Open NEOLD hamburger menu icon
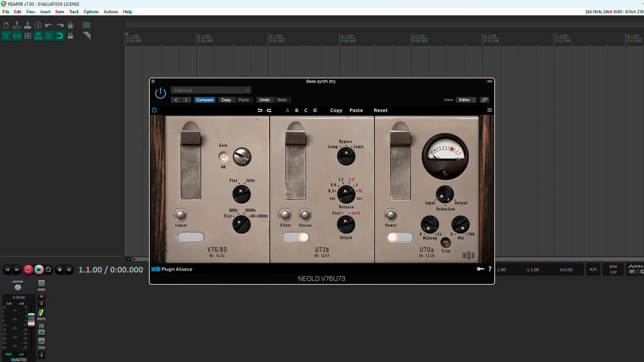644x362 pixels. [489, 110]
